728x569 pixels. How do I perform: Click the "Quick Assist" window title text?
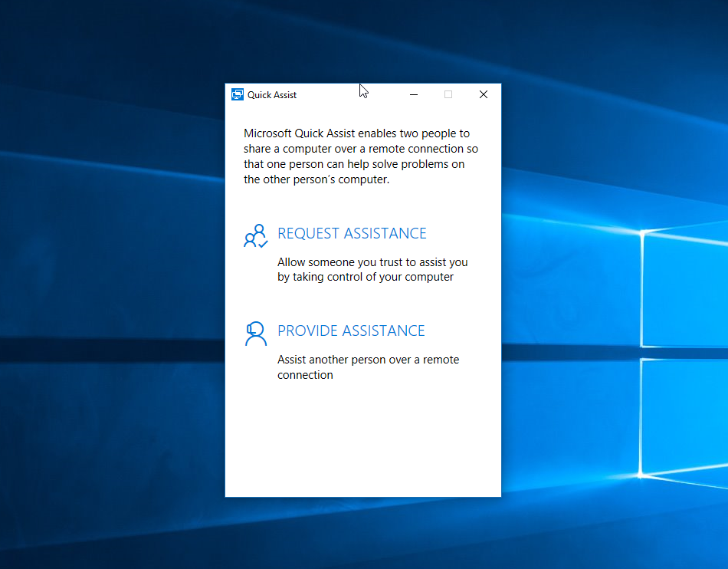coord(272,95)
